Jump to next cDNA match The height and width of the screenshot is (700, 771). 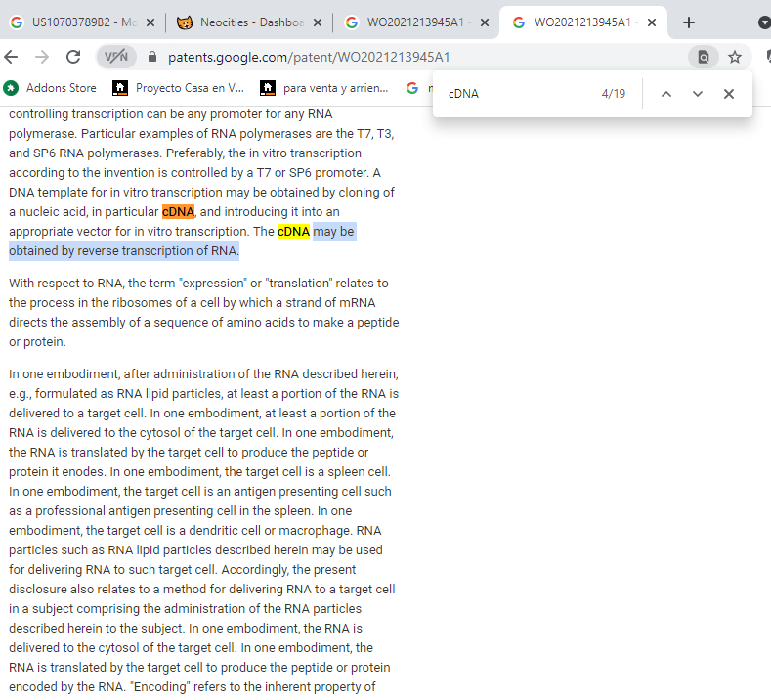698,94
